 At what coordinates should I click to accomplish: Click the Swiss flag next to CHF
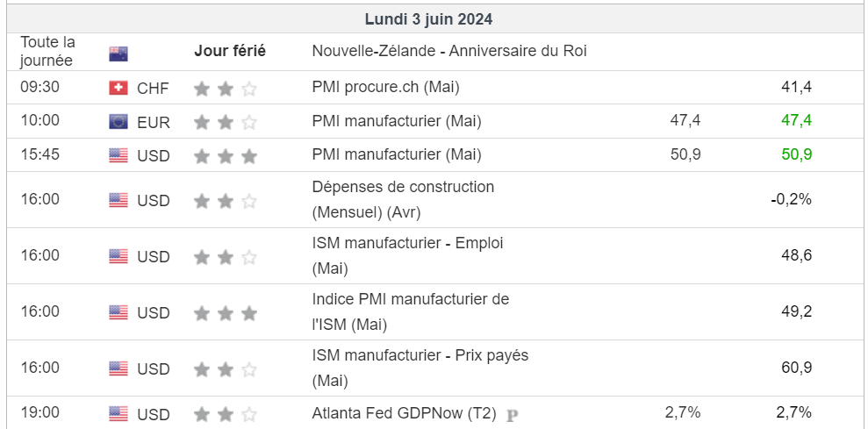[118, 88]
